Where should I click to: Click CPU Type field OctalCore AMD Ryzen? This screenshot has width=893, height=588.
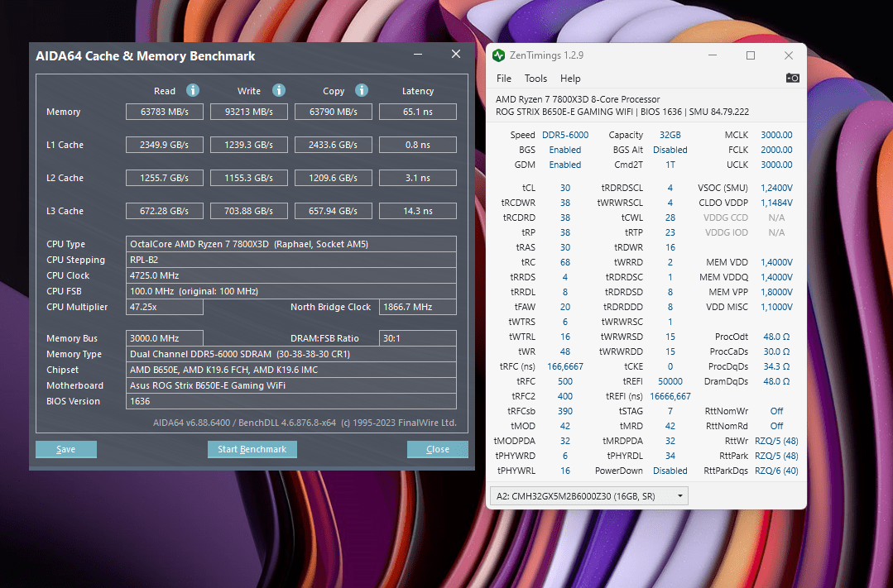click(291, 244)
